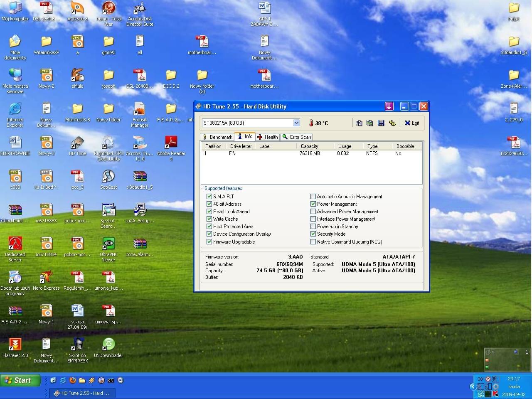This screenshot has height=399, width=532.
Task: Toggle Power-up in Standby checkbox
Action: click(x=313, y=227)
